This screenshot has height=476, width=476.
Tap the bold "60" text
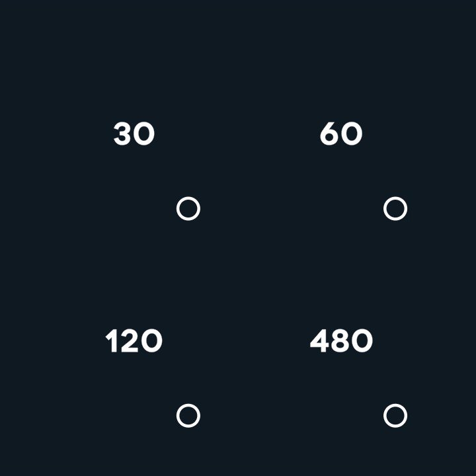point(341,134)
